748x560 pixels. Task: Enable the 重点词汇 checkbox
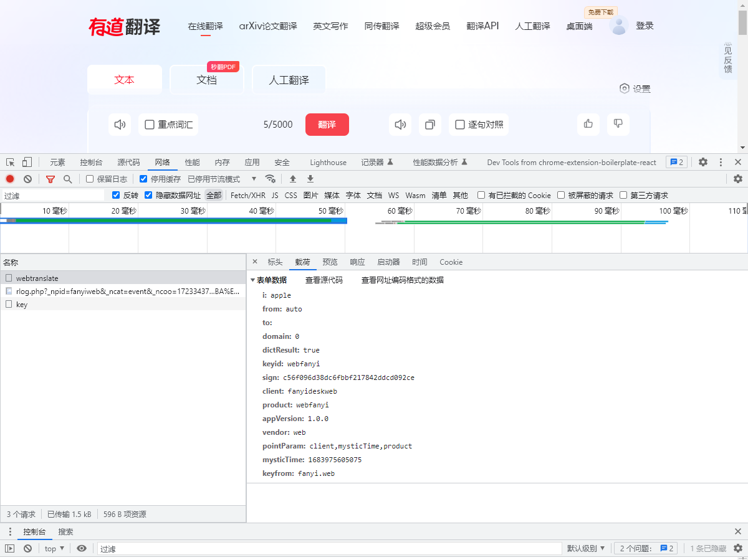click(150, 125)
